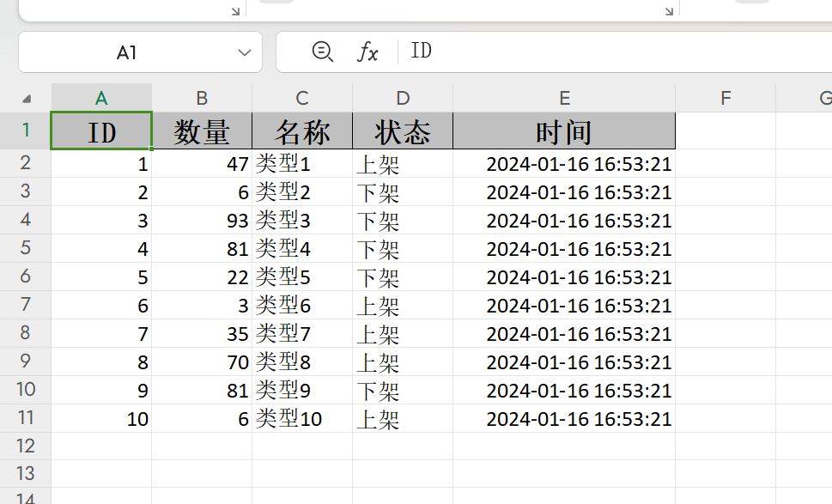Select the 类型2 cell
832x504 pixels.
302,192
